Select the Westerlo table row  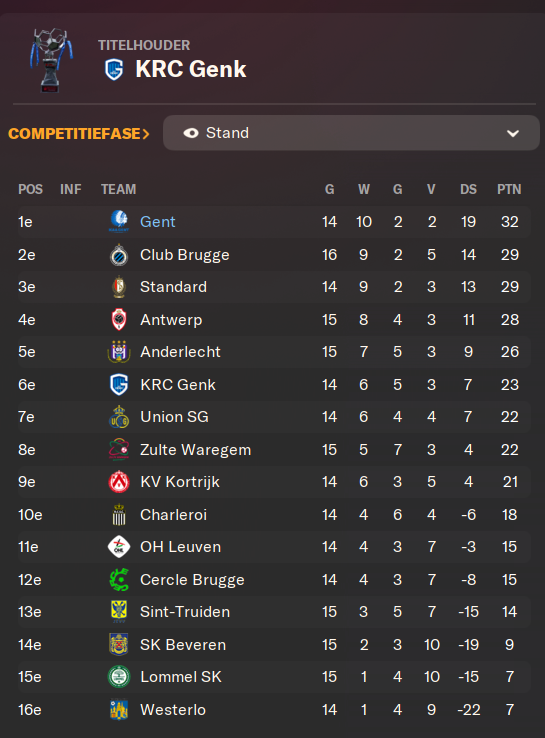(274, 709)
